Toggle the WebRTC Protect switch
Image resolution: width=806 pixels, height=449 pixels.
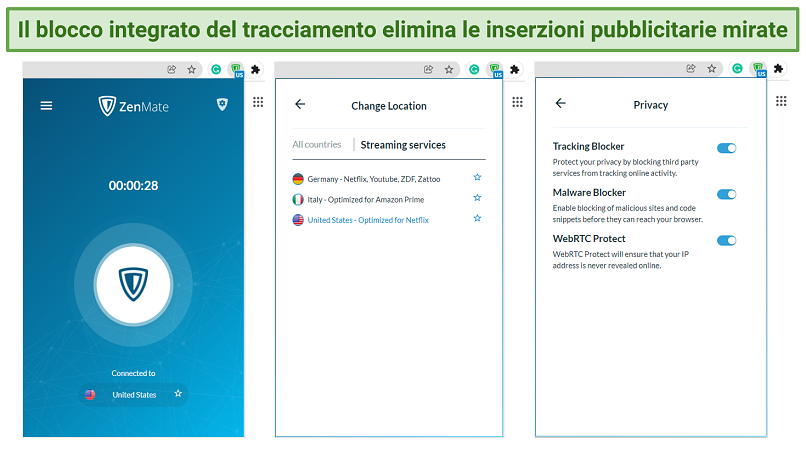pos(726,240)
